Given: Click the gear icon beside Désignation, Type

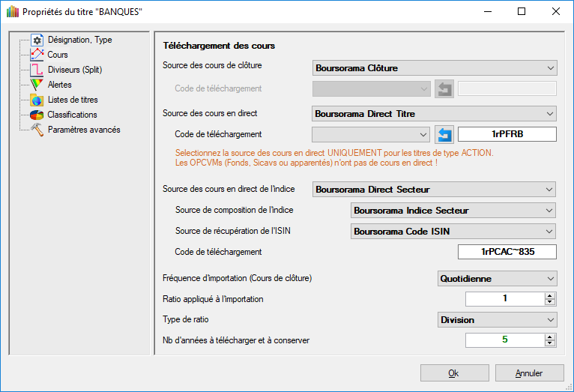Looking at the screenshot, I should pos(37,40).
